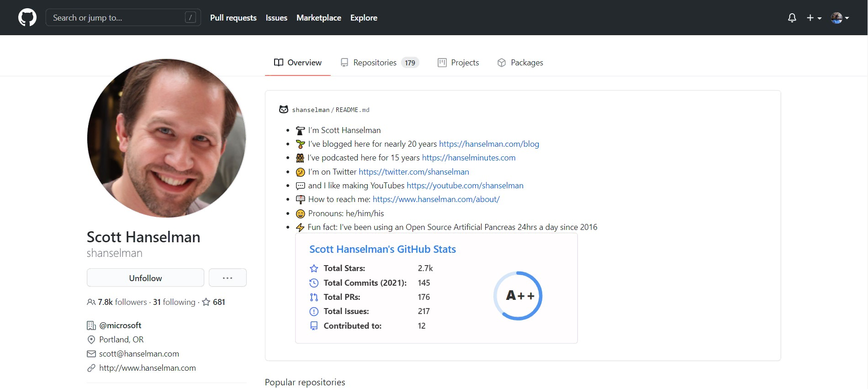Click the Total PRs pull request icon
The height and width of the screenshot is (389, 868).
[314, 297]
